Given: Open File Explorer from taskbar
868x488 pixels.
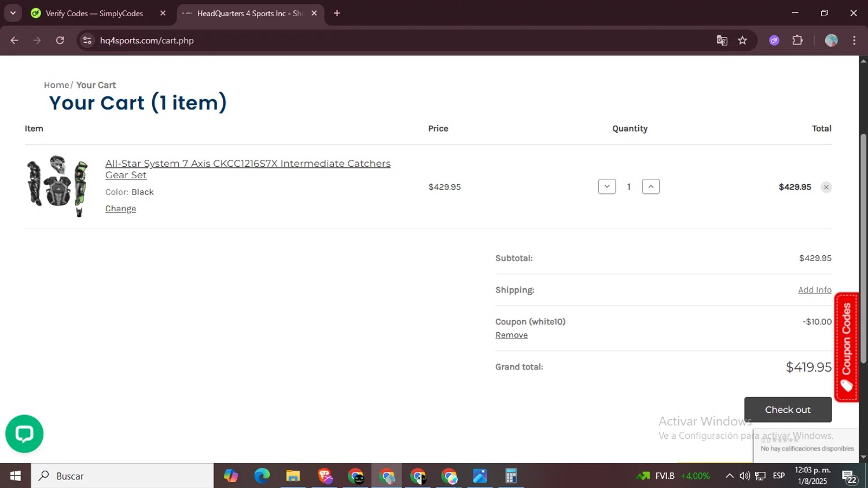Looking at the screenshot, I should 293,476.
